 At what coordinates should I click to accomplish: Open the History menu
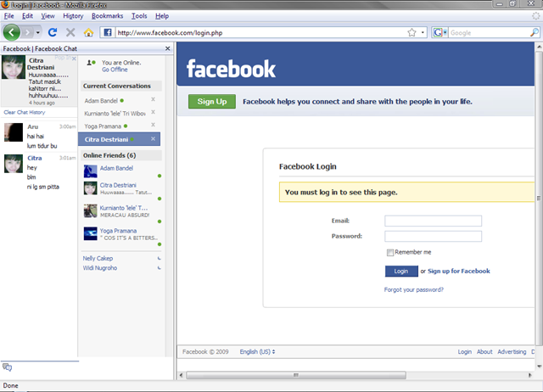pos(73,16)
